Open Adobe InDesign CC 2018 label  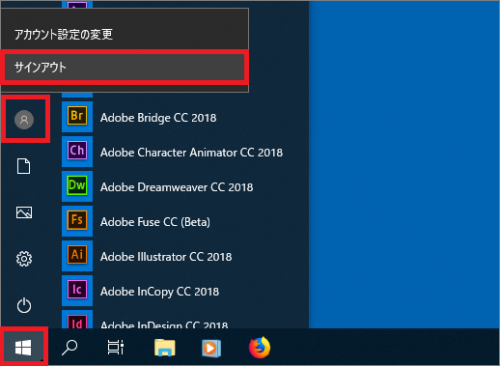[x=164, y=324]
